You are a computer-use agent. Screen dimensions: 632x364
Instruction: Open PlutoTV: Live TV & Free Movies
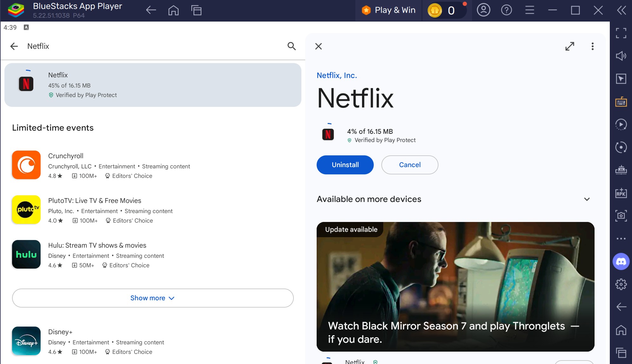153,210
